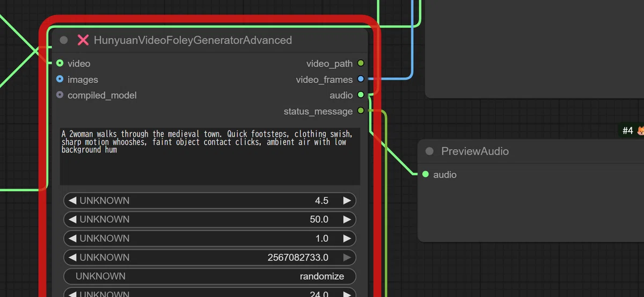Increase the 4.5 value with right arrow
The width and height of the screenshot is (644, 297).
click(347, 200)
